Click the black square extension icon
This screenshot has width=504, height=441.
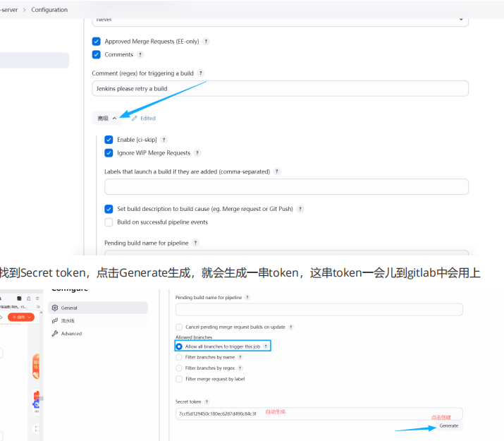(19, 298)
